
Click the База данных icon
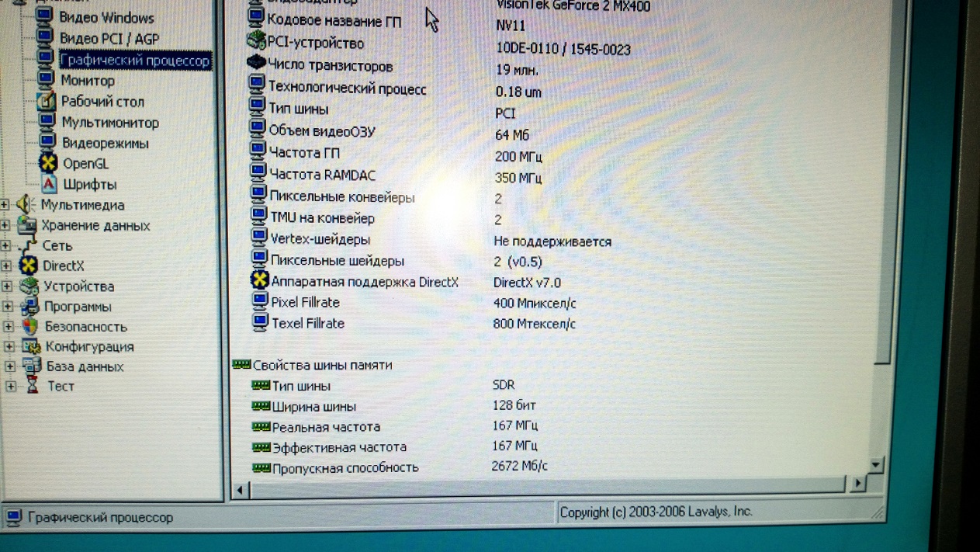(33, 366)
